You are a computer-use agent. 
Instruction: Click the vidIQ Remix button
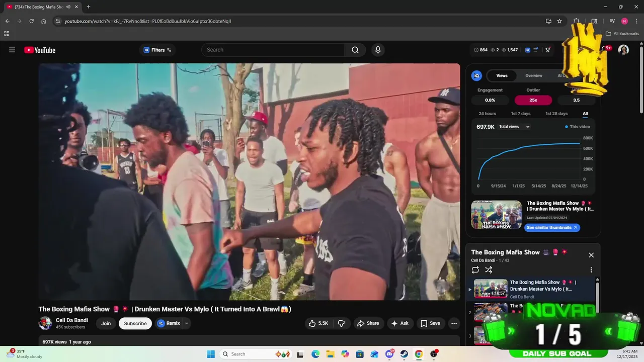[169, 323]
